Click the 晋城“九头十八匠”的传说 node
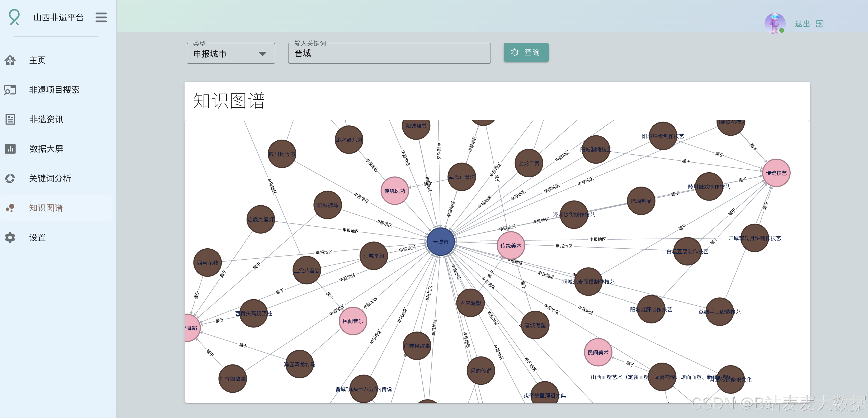This screenshot has width=868, height=418. [x=363, y=389]
